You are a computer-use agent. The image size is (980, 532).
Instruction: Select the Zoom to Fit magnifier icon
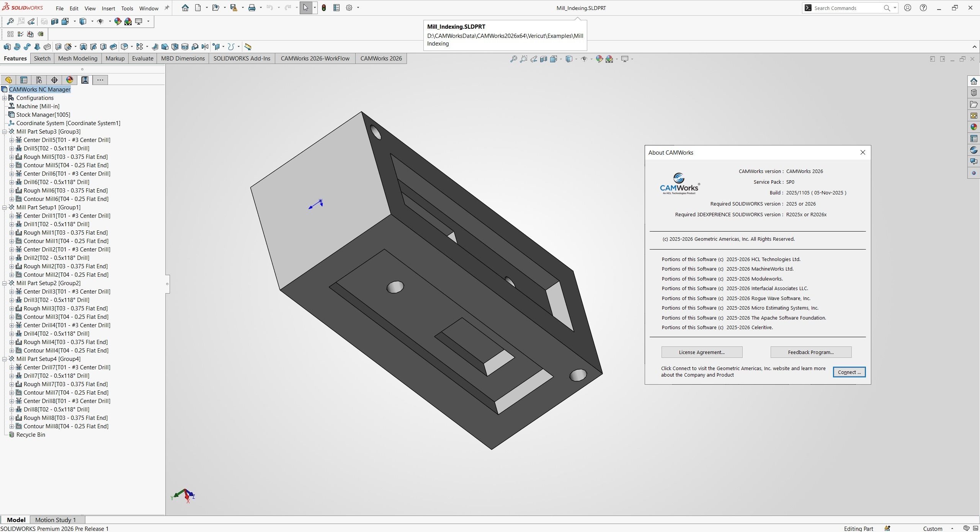click(514, 59)
